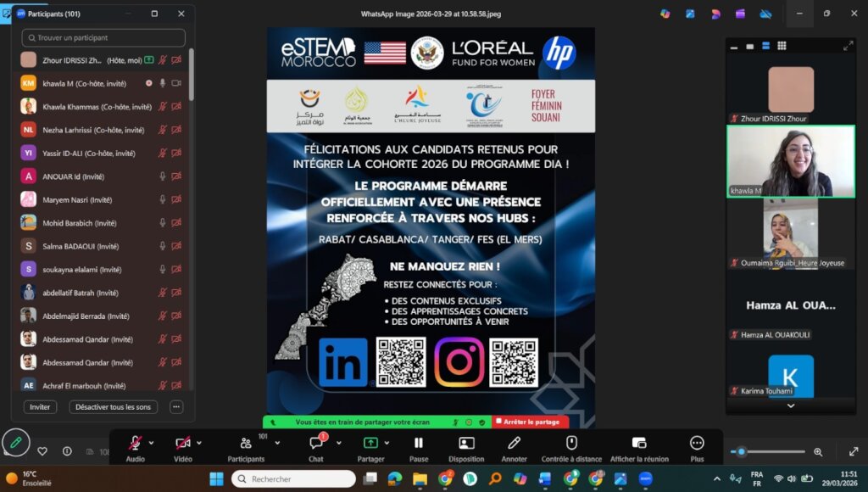The width and height of the screenshot is (868, 492).
Task: Click the fullscreen expand arrows in viewer
Action: (x=854, y=451)
